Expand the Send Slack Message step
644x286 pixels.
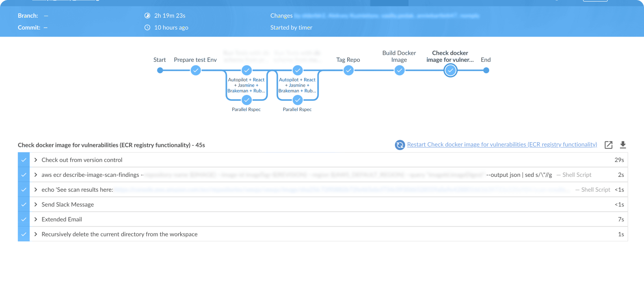36,204
